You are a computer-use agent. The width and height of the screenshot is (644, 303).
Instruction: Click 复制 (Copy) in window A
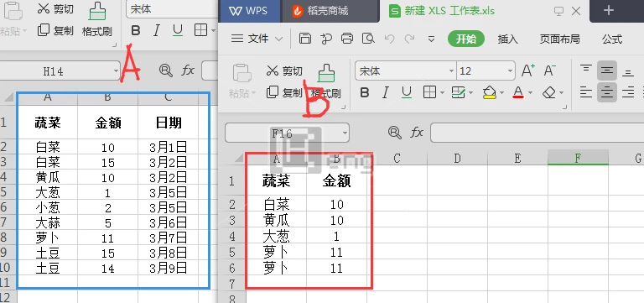click(x=55, y=30)
